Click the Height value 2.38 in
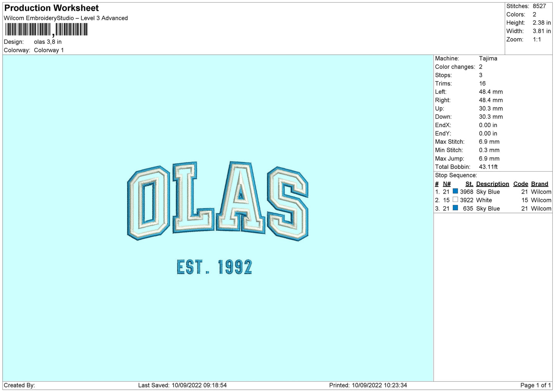This screenshot has height=392, width=555. pos(542,23)
